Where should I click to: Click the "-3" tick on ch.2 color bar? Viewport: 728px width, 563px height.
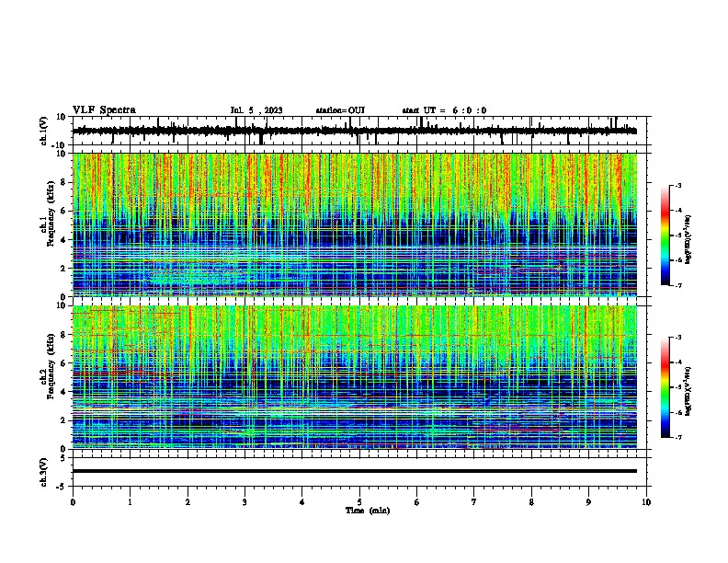pos(677,338)
